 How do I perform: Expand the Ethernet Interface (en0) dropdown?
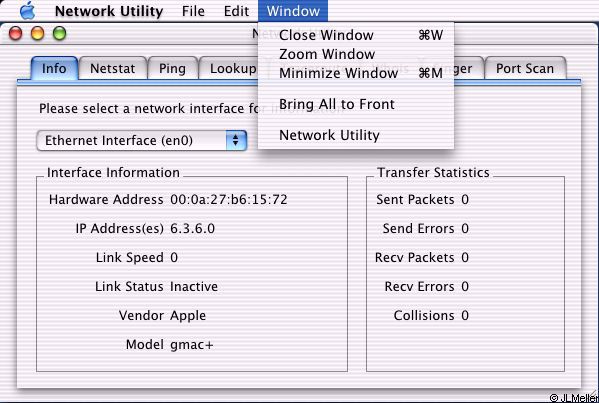point(142,141)
